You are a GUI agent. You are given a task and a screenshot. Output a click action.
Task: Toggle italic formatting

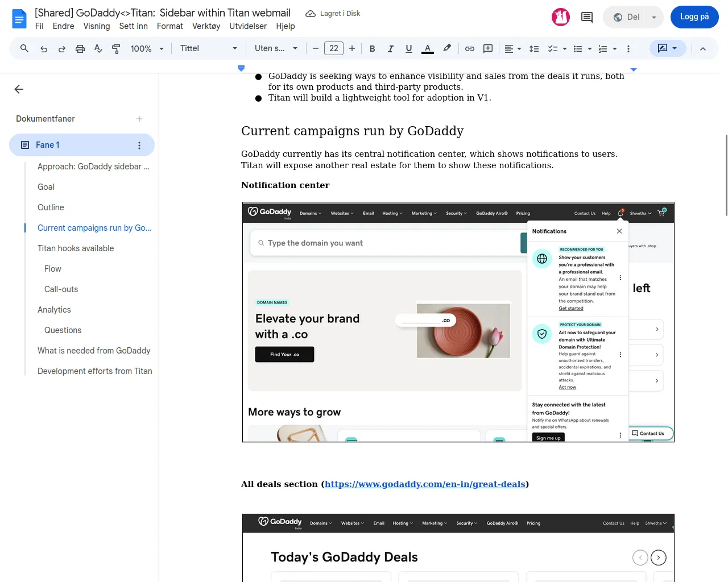coord(391,49)
